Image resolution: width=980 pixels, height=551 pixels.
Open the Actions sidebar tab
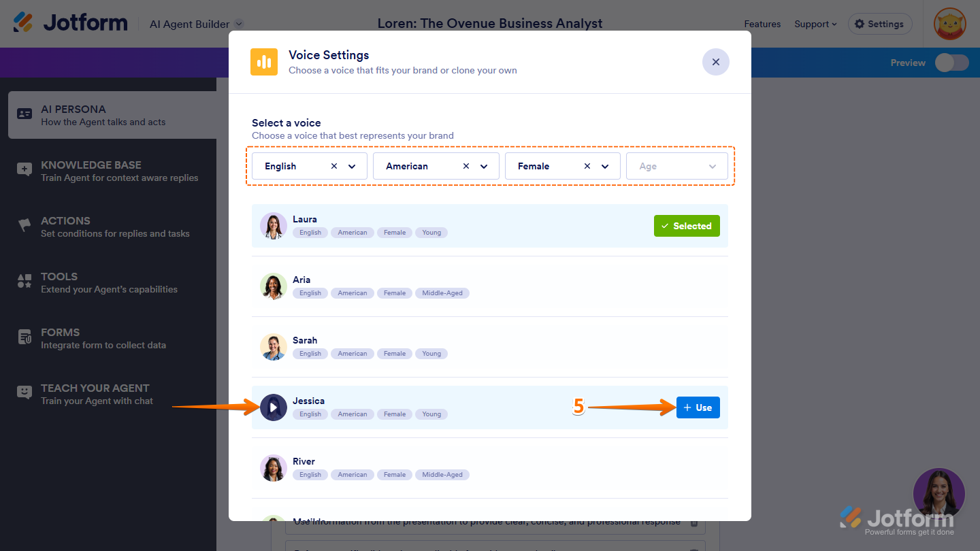pos(112,227)
